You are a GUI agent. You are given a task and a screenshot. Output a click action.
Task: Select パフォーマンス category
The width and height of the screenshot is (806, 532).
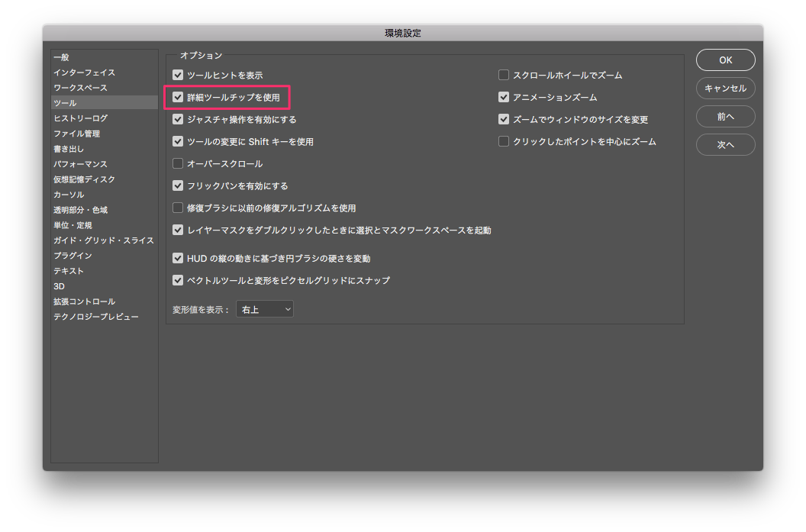click(x=105, y=164)
